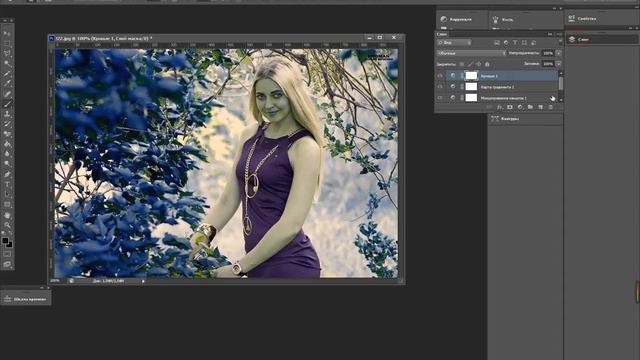
Task: Select the Brush tool
Action: (7, 104)
